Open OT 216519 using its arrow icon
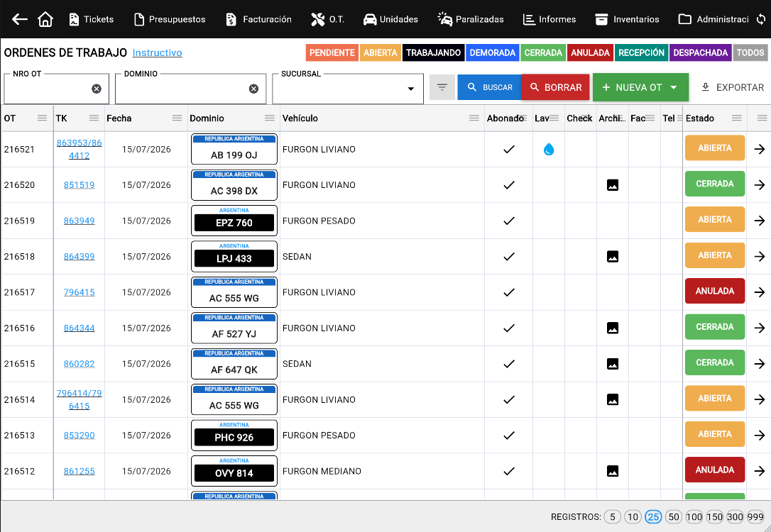This screenshot has height=532, width=771. click(x=760, y=221)
